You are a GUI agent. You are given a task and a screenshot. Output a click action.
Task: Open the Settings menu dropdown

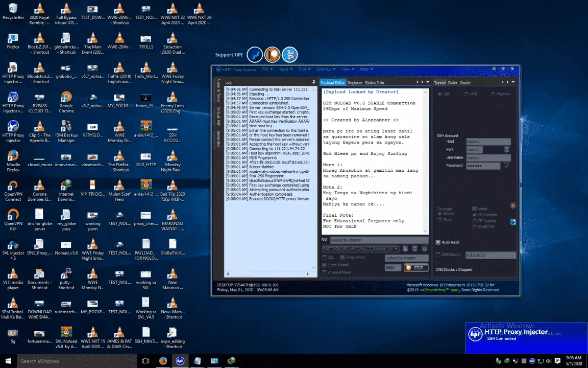[x=326, y=69]
